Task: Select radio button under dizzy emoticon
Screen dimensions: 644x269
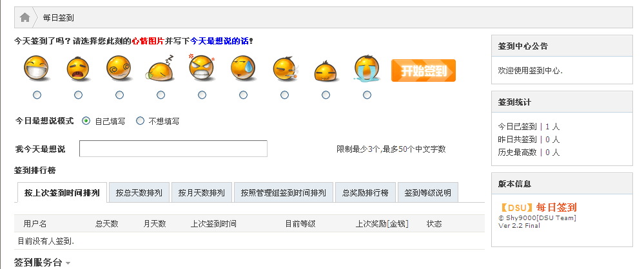Action: (x=119, y=95)
